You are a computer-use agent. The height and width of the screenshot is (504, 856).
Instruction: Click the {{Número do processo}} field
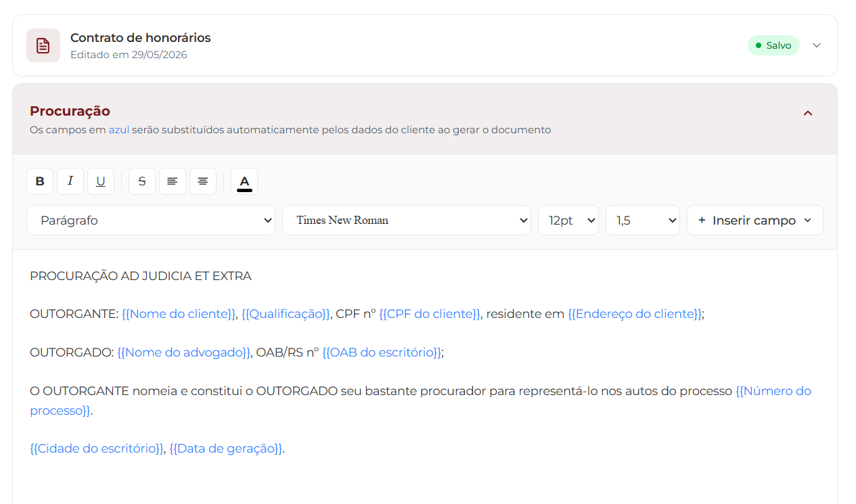click(773, 391)
